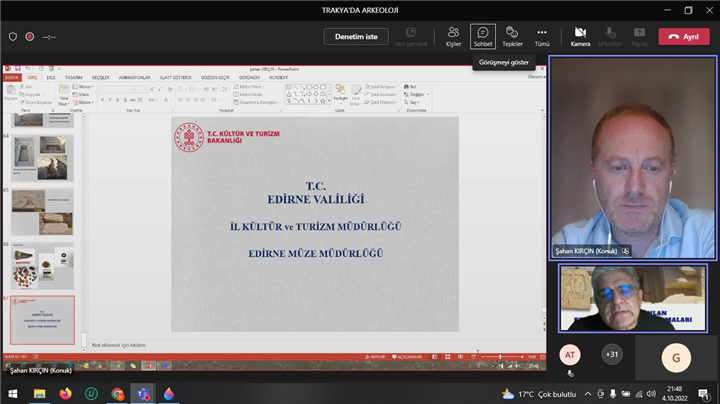Toggle the Mikrofon mute button
Screen dimensions: 720x404
pos(608,36)
